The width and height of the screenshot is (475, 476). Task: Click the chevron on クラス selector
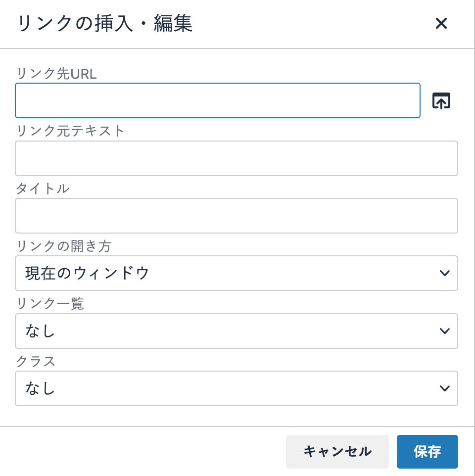tap(444, 388)
